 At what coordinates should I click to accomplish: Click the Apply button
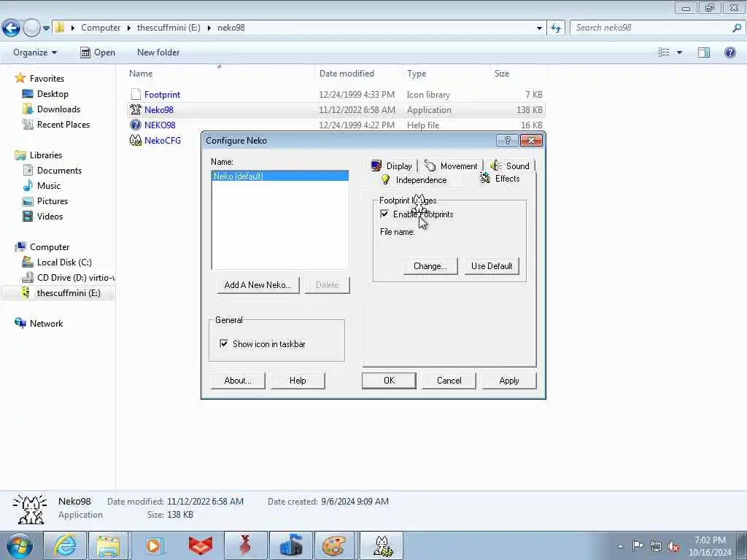[x=509, y=381]
